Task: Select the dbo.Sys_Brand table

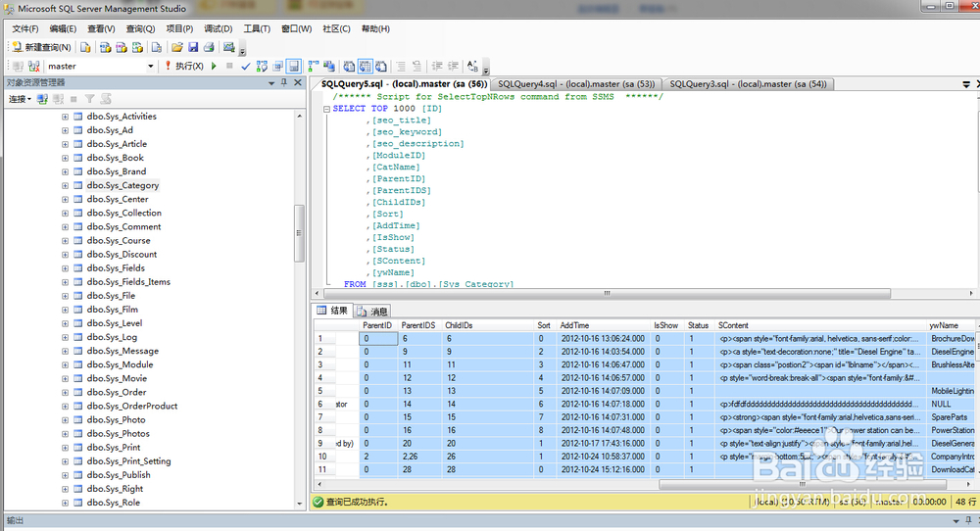Action: coord(117,171)
